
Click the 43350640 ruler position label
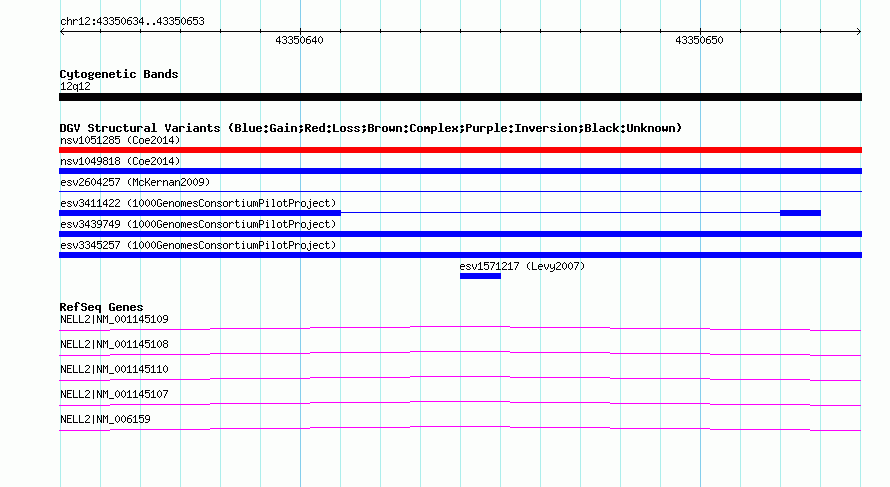299,40
